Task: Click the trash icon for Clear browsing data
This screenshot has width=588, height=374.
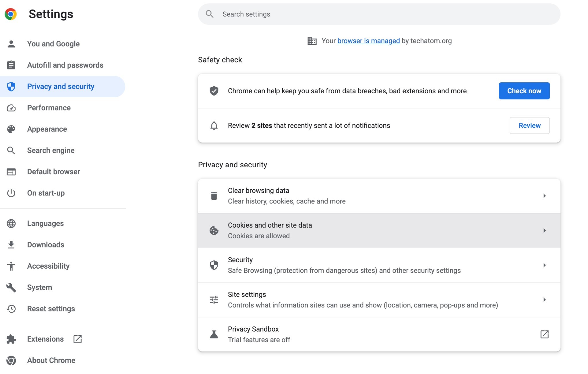Action: (214, 196)
